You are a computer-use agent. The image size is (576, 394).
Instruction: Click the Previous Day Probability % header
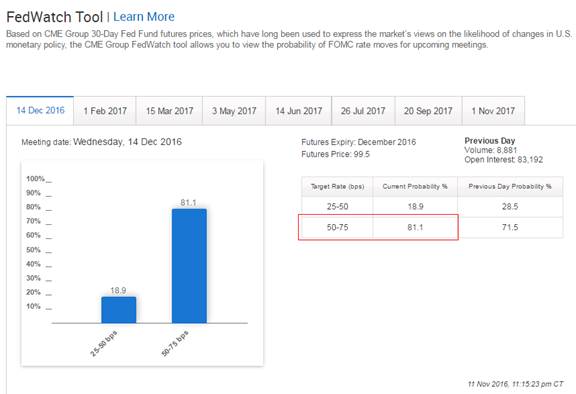(x=510, y=187)
